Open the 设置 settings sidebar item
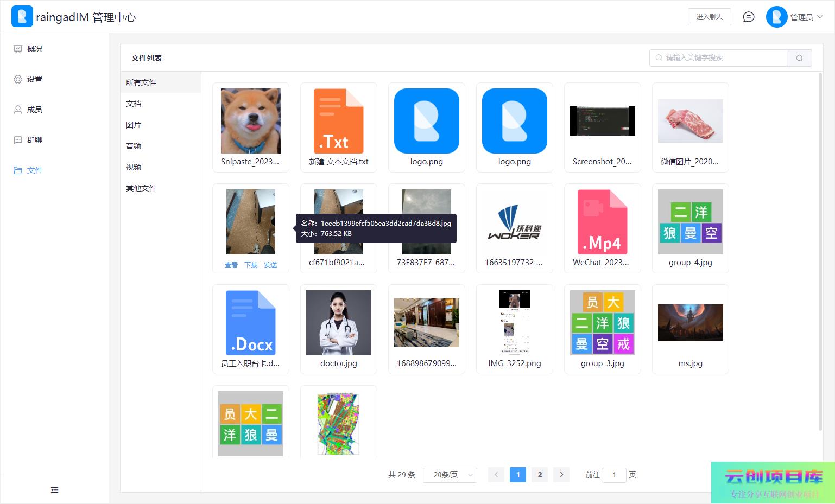Viewport: 835px width, 504px height. (x=34, y=79)
